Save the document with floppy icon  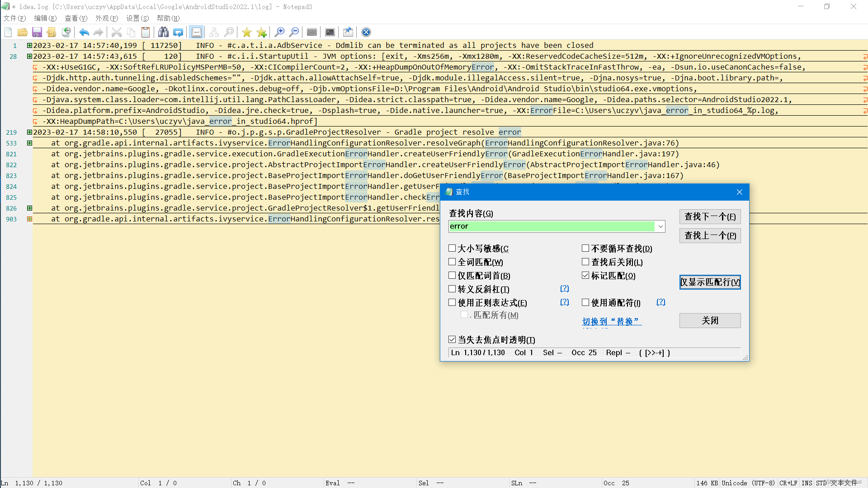tap(37, 32)
